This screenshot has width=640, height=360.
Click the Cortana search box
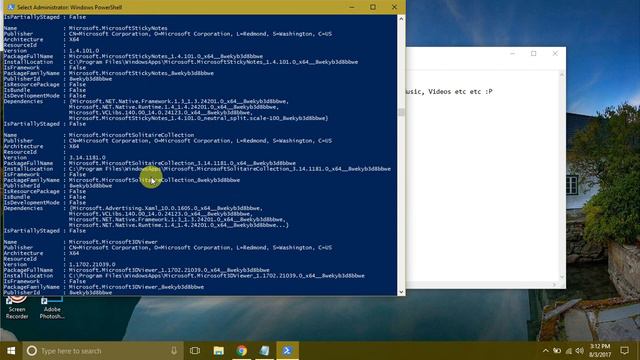[102, 351]
